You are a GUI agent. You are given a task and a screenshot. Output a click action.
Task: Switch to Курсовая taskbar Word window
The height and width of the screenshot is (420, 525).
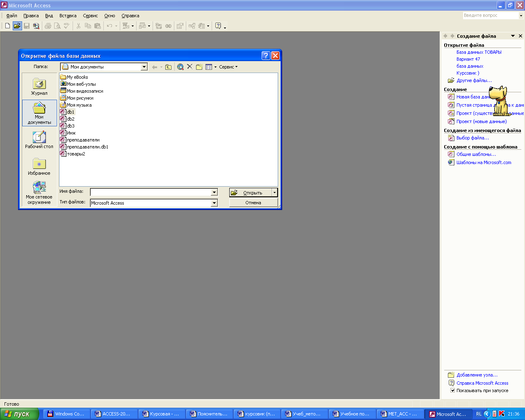[x=162, y=414]
